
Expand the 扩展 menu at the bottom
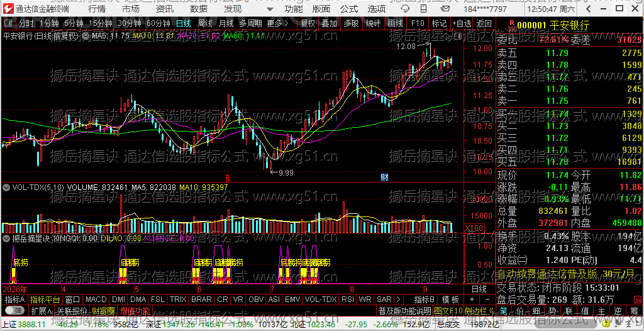coord(41,310)
